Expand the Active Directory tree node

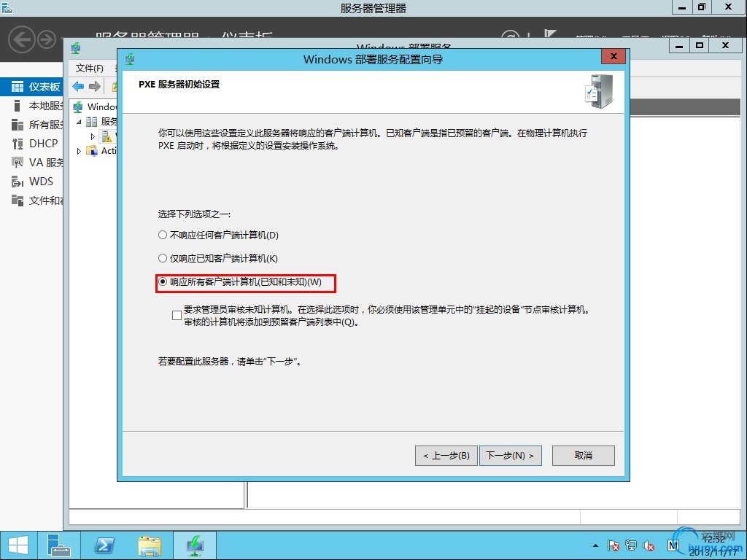click(79, 151)
